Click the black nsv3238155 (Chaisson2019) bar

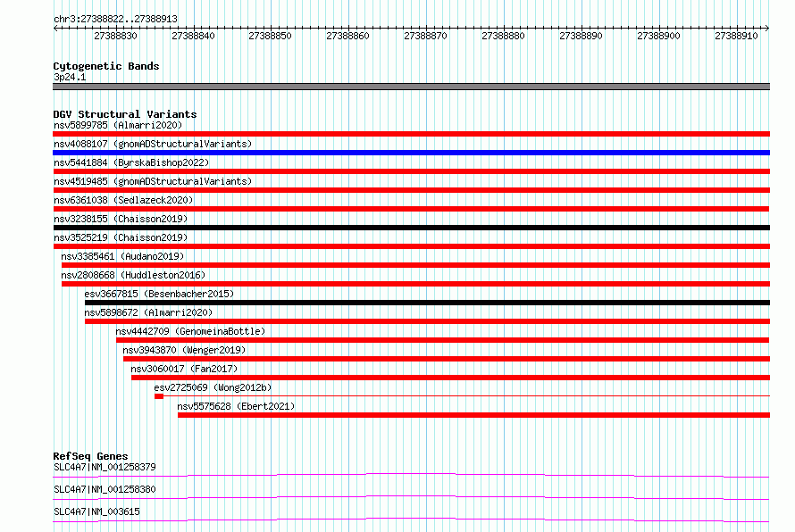(411, 228)
